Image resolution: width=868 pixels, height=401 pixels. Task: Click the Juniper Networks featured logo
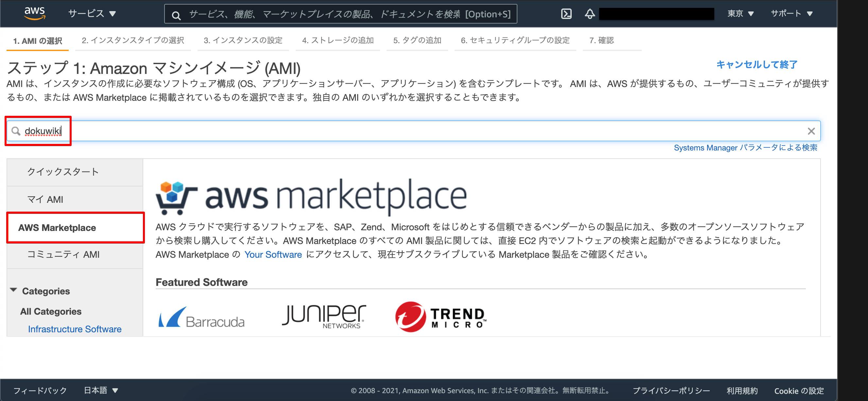(324, 316)
